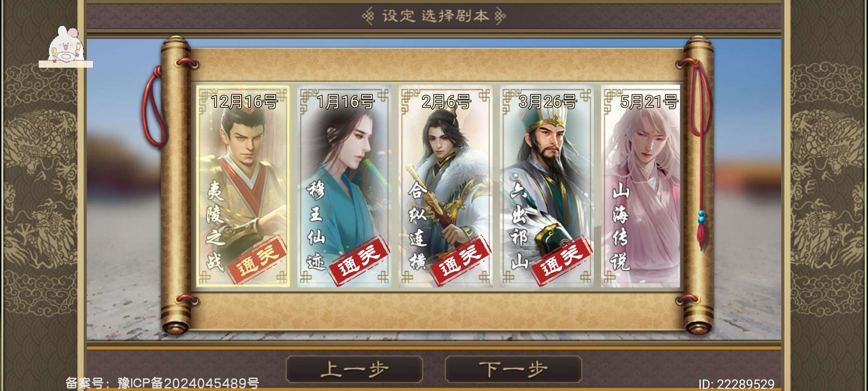Viewport: 868px width, 391px height.
Task: Open the 山海传说 scenario card
Action: 641,186
